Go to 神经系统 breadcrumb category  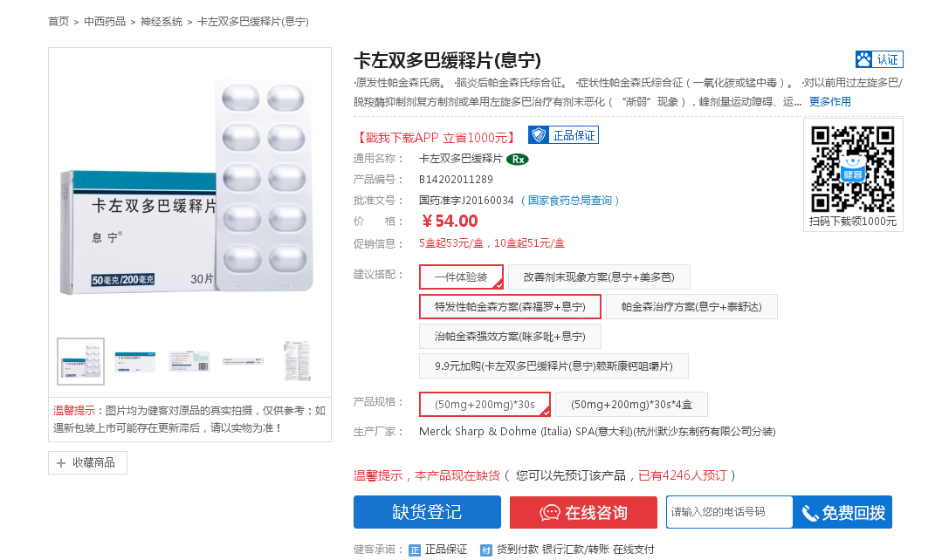pyautogui.click(x=162, y=21)
